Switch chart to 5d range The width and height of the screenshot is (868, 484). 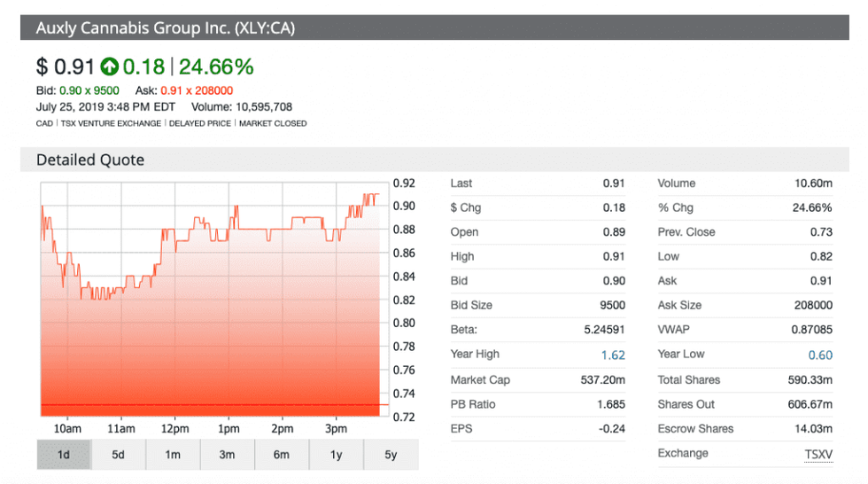click(x=118, y=455)
